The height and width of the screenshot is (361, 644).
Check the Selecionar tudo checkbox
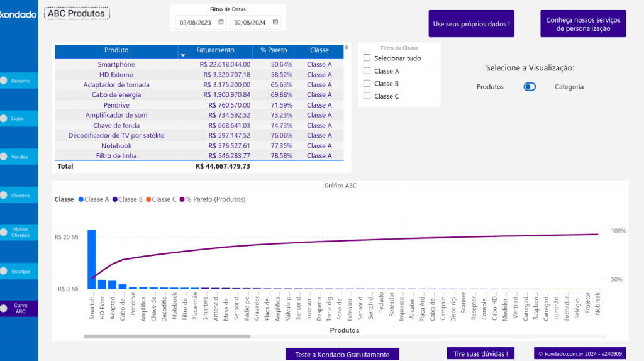(x=367, y=58)
